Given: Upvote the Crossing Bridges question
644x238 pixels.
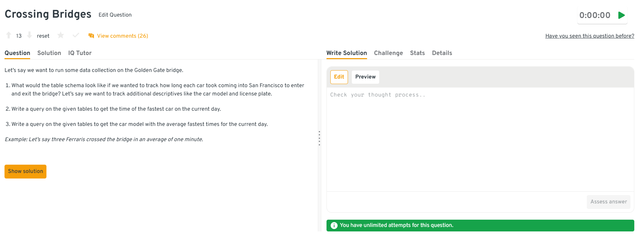Looking at the screenshot, I should (x=9, y=35).
